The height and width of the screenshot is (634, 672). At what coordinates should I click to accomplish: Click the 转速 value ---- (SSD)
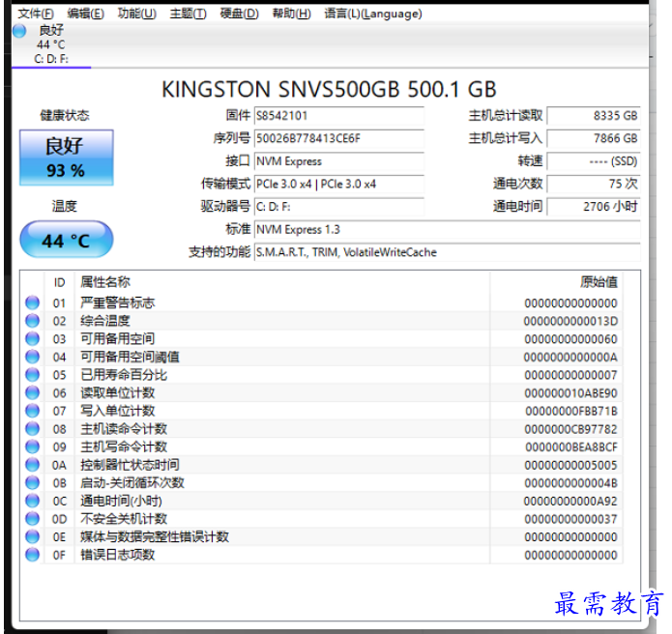click(594, 161)
